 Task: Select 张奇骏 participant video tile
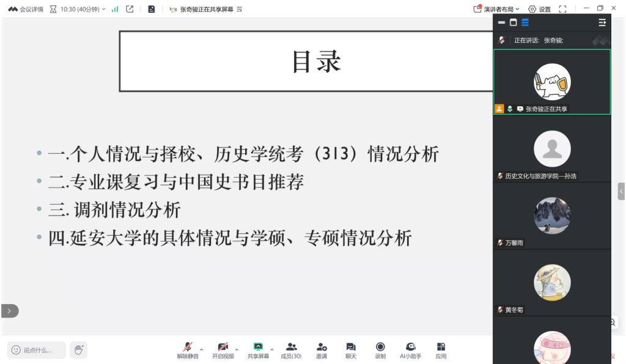click(551, 81)
